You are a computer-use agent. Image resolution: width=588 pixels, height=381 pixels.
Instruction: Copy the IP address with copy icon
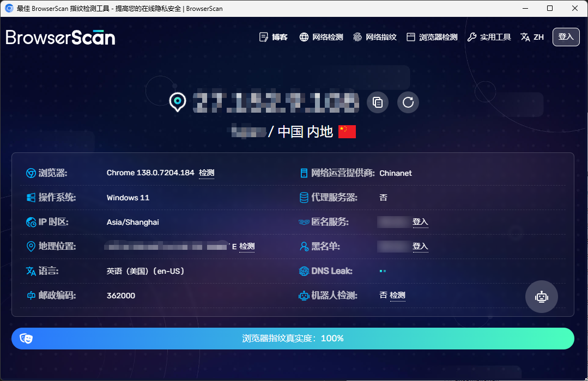tap(378, 102)
